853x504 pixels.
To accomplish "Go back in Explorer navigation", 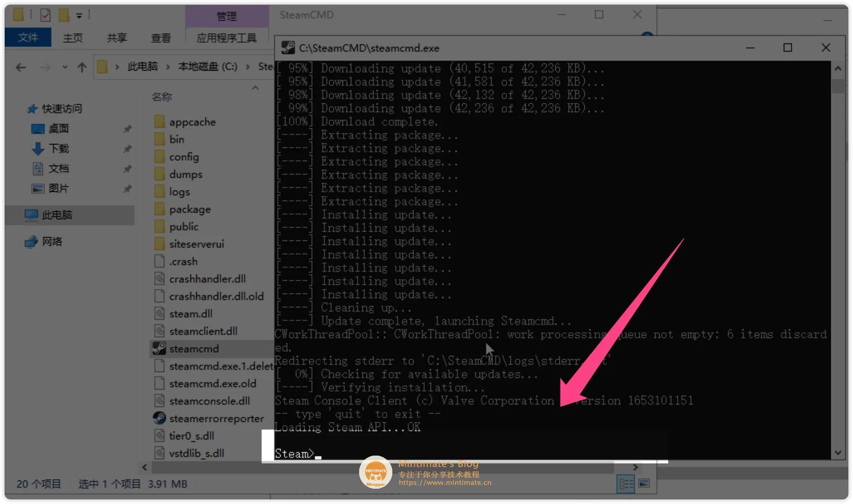I will [21, 68].
